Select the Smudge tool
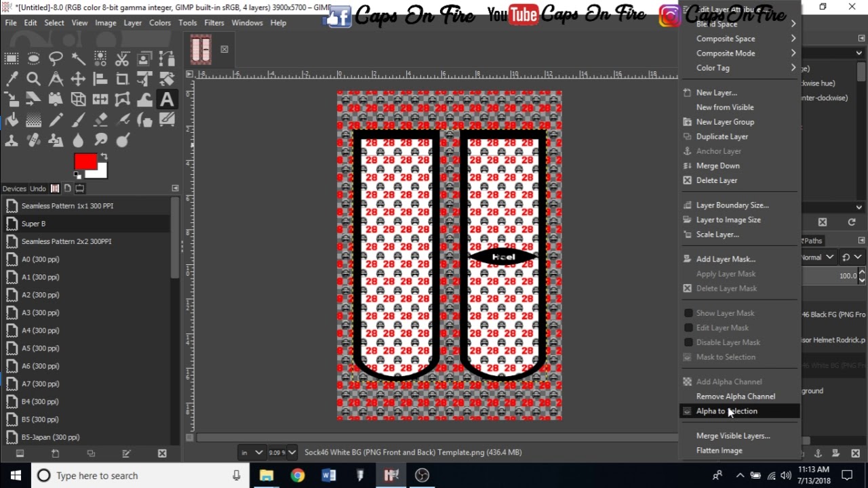868x488 pixels. click(100, 141)
